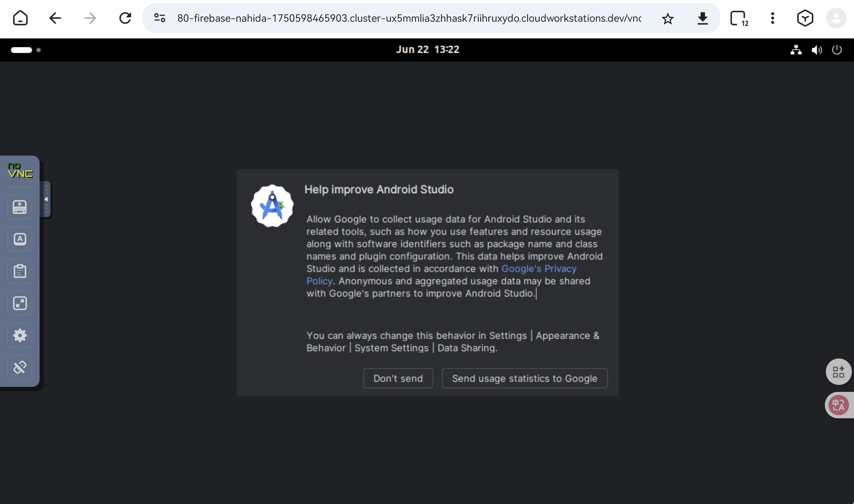Open GNOME clock and calendar menu
The image size is (854, 504).
pos(427,50)
